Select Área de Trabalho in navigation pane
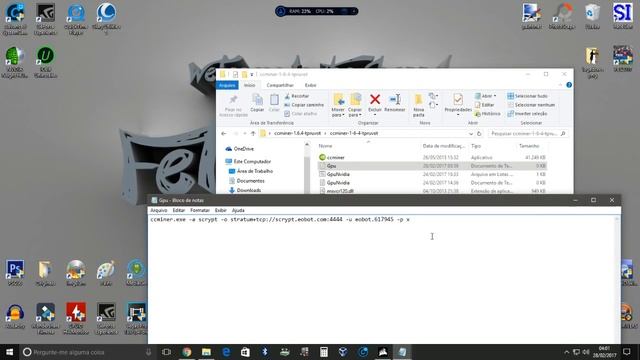640x360 pixels. tap(251, 171)
